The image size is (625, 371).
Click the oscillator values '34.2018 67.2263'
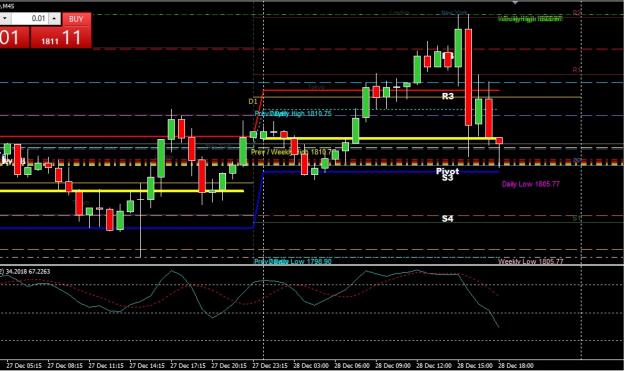pos(28,272)
